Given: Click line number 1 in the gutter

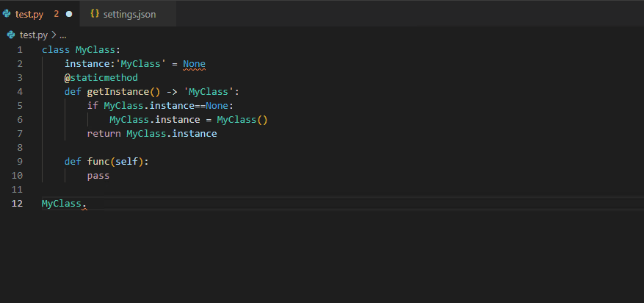Looking at the screenshot, I should pos(20,50).
